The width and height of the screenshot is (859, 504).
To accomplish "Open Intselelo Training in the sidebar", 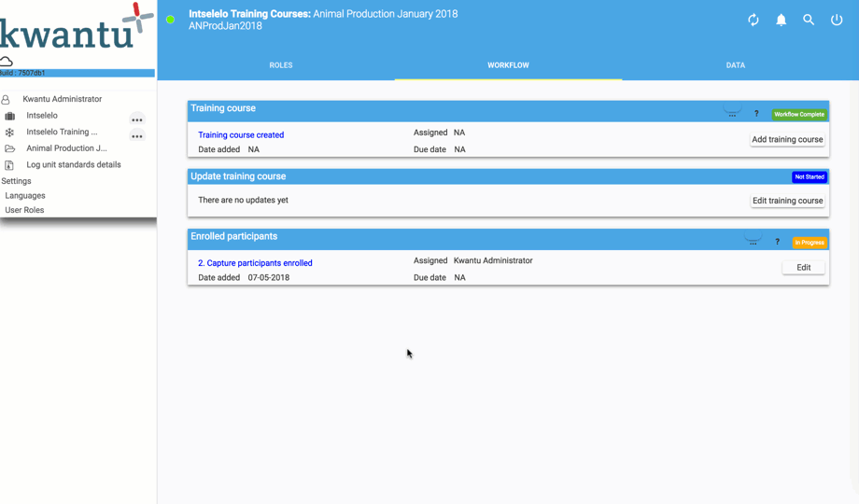I will click(62, 132).
